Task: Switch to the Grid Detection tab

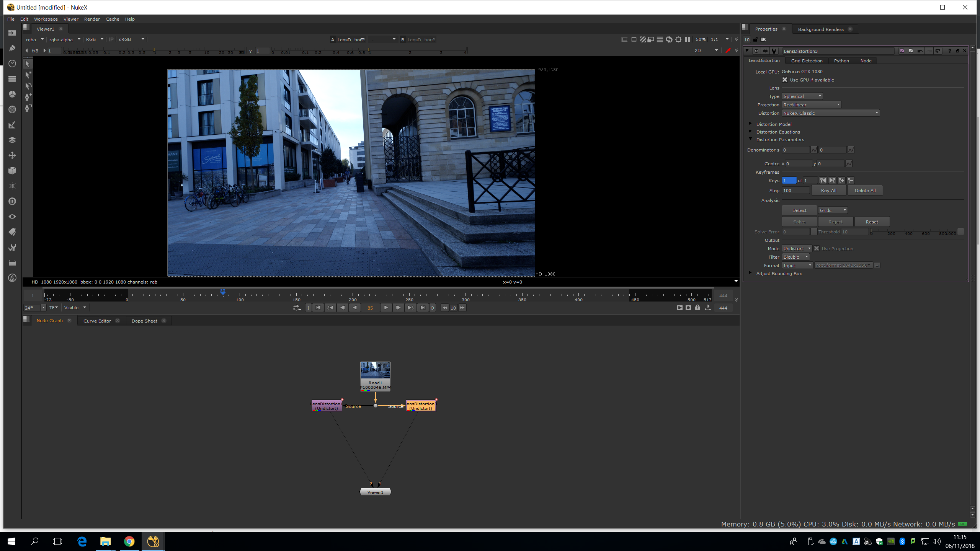Action: (807, 61)
